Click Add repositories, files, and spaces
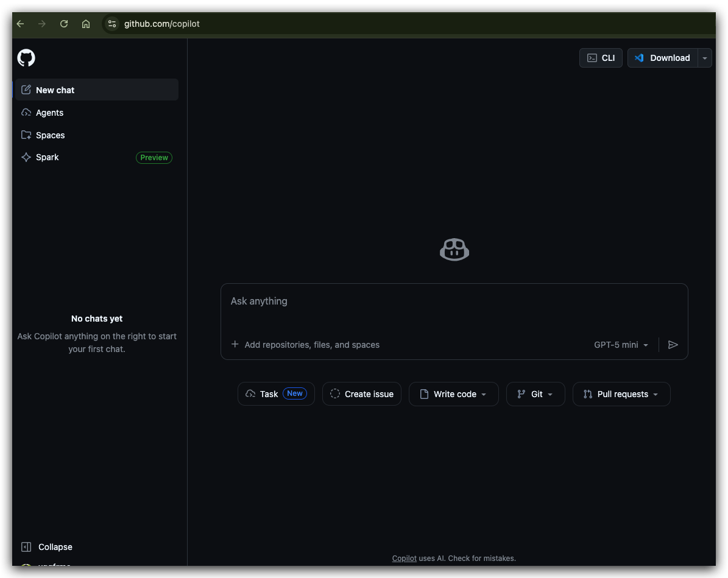This screenshot has width=728, height=578. [312, 345]
